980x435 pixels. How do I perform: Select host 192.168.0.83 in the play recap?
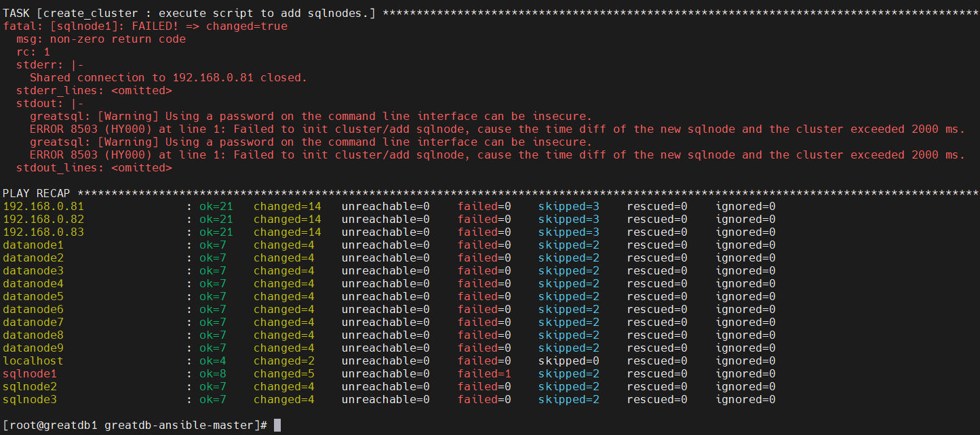click(43, 232)
